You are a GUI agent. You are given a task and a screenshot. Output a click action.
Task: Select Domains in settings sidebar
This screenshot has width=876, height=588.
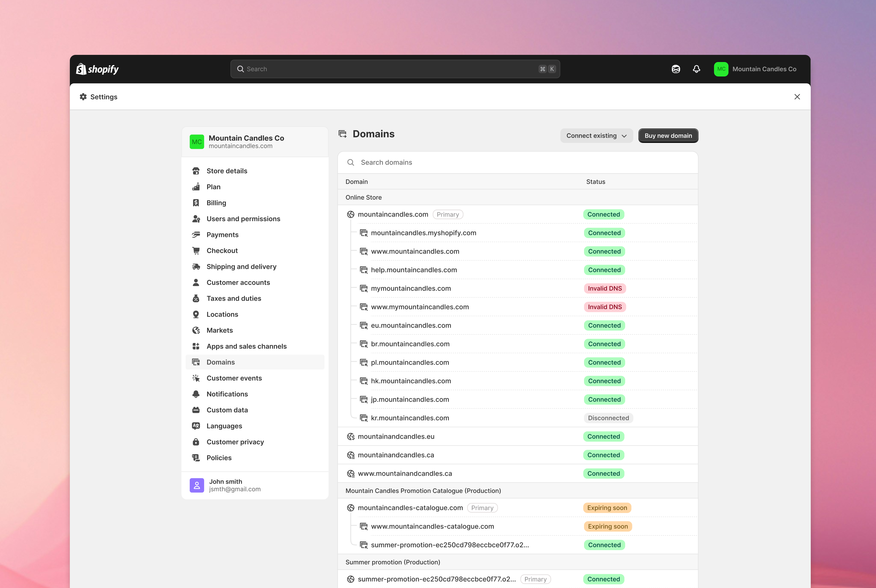(x=255, y=362)
